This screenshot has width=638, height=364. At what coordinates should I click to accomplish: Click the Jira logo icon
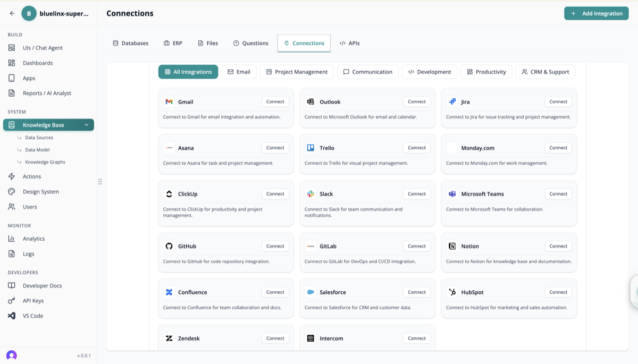click(452, 101)
